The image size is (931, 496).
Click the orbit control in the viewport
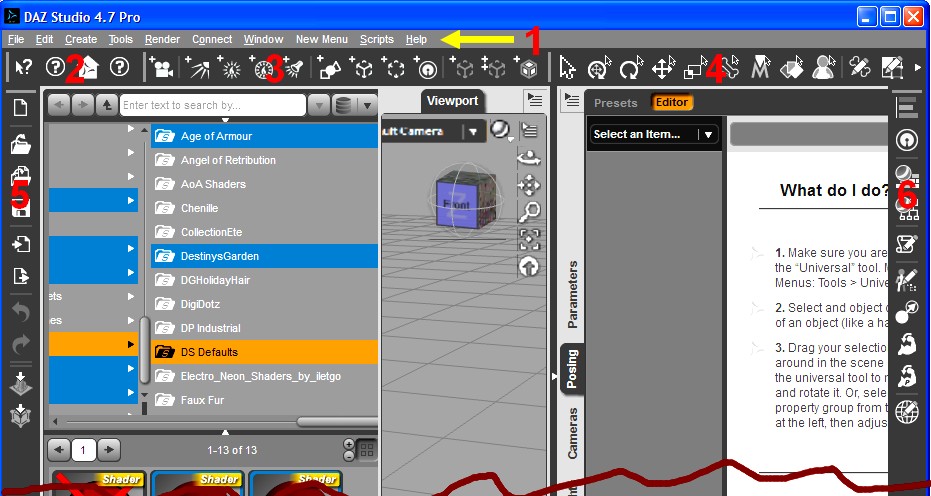point(528,159)
